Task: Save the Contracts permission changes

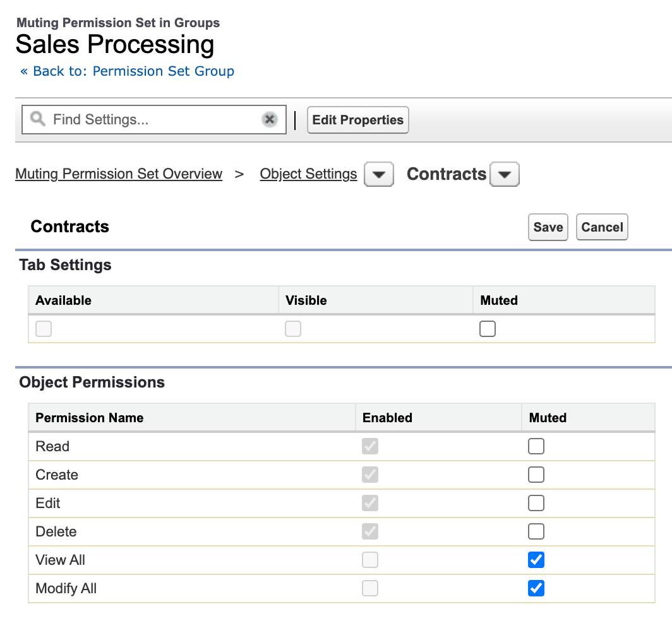Action: (547, 227)
